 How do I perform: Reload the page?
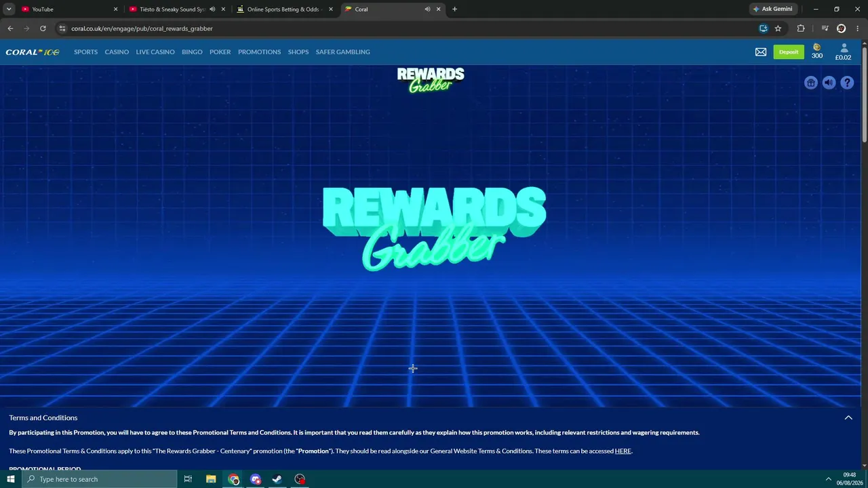click(x=43, y=28)
